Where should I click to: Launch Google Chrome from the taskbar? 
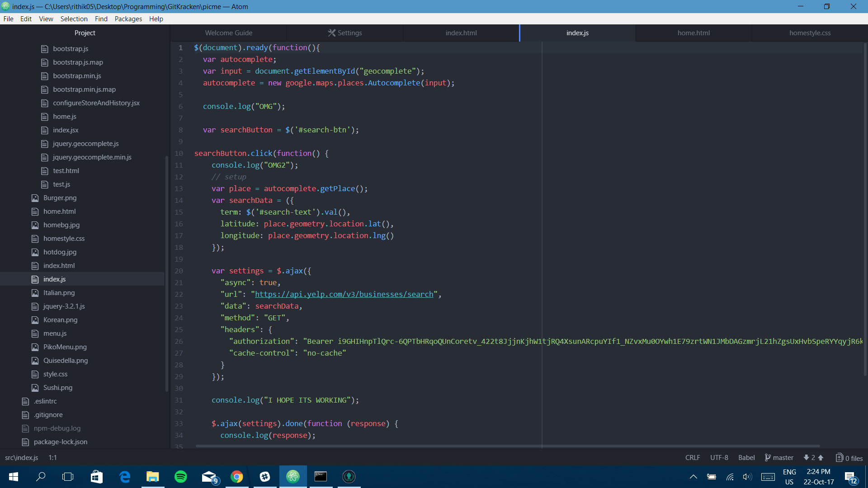tap(236, 477)
